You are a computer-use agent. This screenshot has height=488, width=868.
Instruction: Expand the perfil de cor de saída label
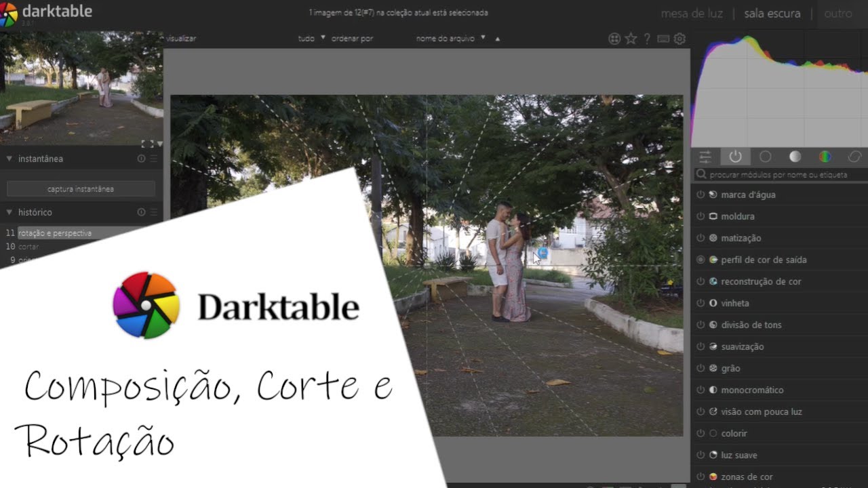tap(764, 260)
